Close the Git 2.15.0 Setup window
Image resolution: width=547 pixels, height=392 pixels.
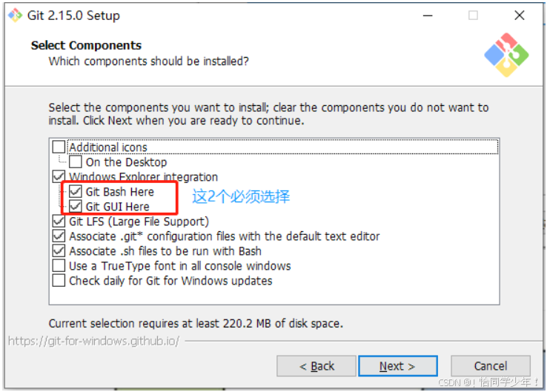pos(520,16)
